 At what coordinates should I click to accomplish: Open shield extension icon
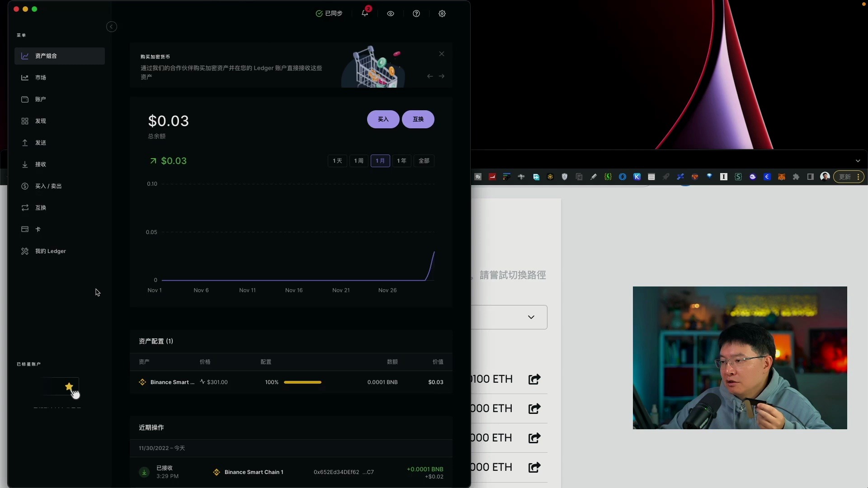point(565,177)
